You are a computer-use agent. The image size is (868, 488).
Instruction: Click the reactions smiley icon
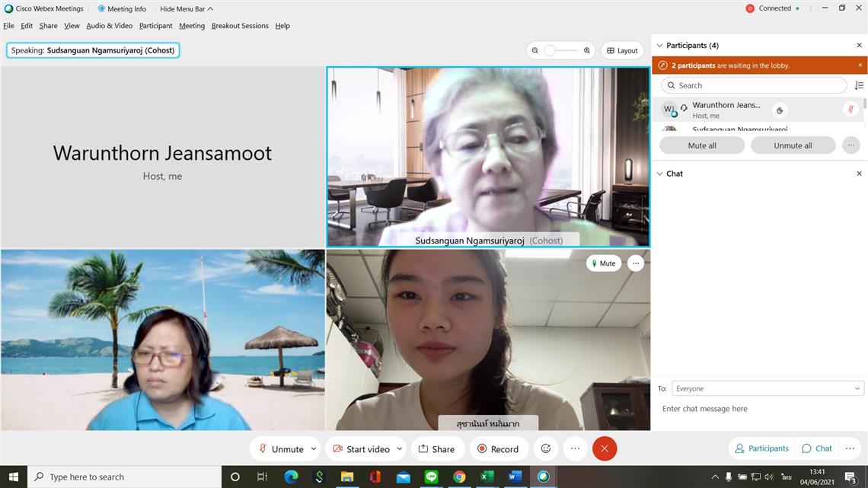pyautogui.click(x=545, y=449)
